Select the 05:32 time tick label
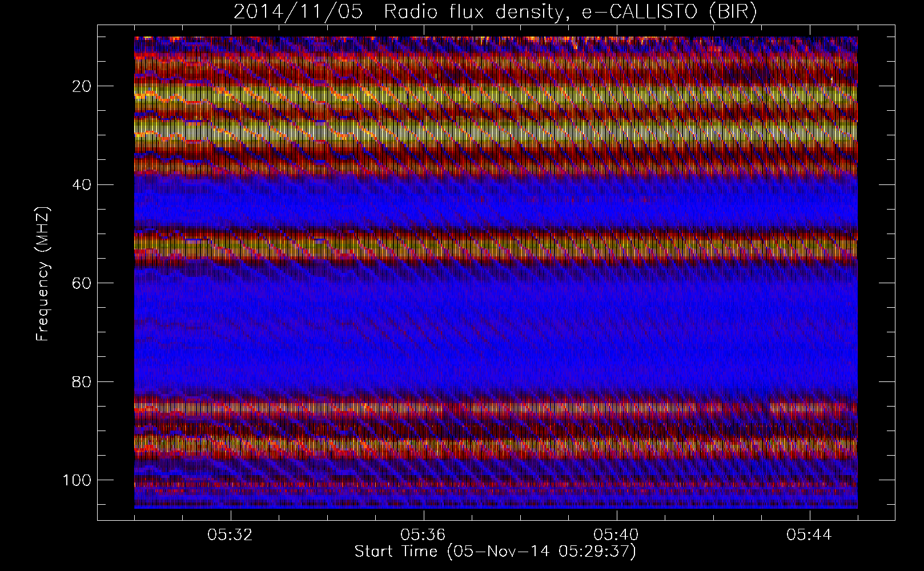Screen dimensions: 924x571 coord(230,535)
